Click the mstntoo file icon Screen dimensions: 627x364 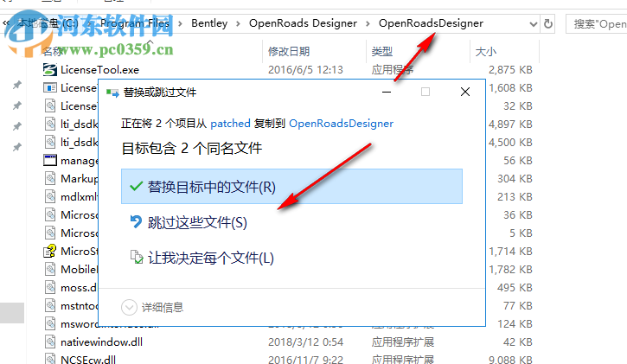point(50,306)
